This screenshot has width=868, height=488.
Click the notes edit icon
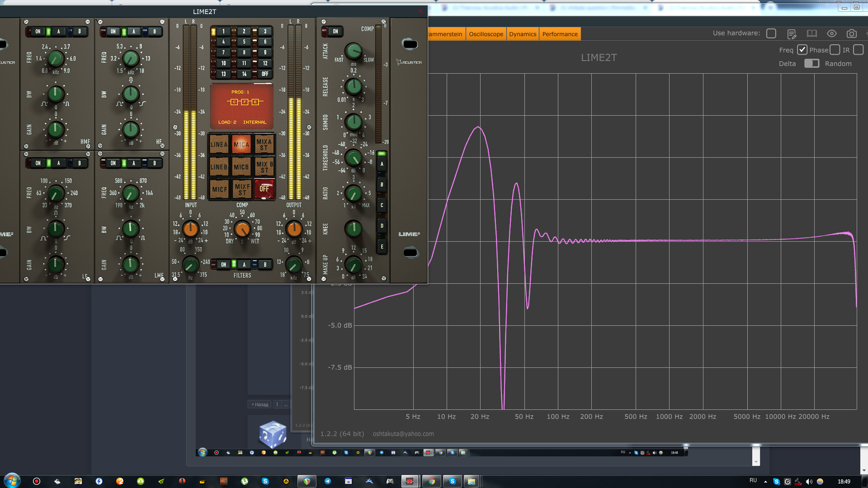tap(792, 34)
